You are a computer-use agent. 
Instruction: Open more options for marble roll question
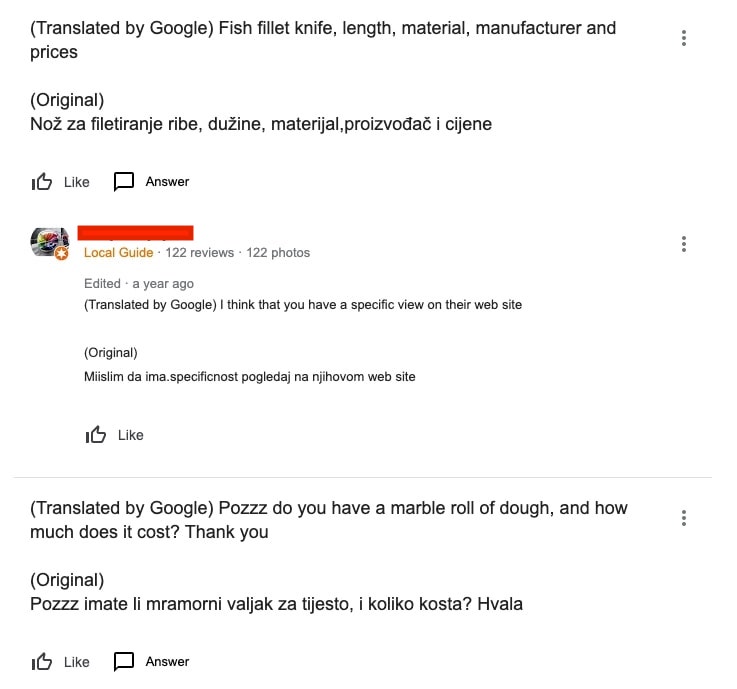(684, 518)
